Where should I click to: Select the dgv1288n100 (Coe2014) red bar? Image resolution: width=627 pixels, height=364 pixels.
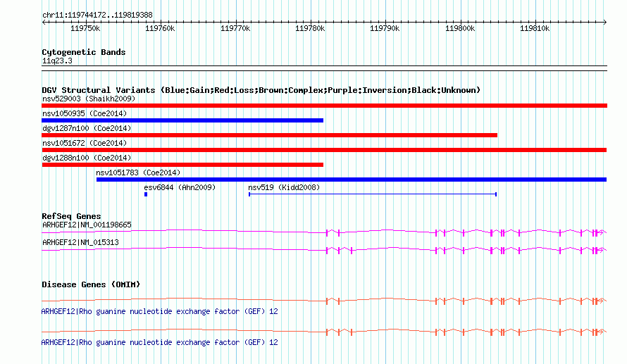tap(182, 165)
